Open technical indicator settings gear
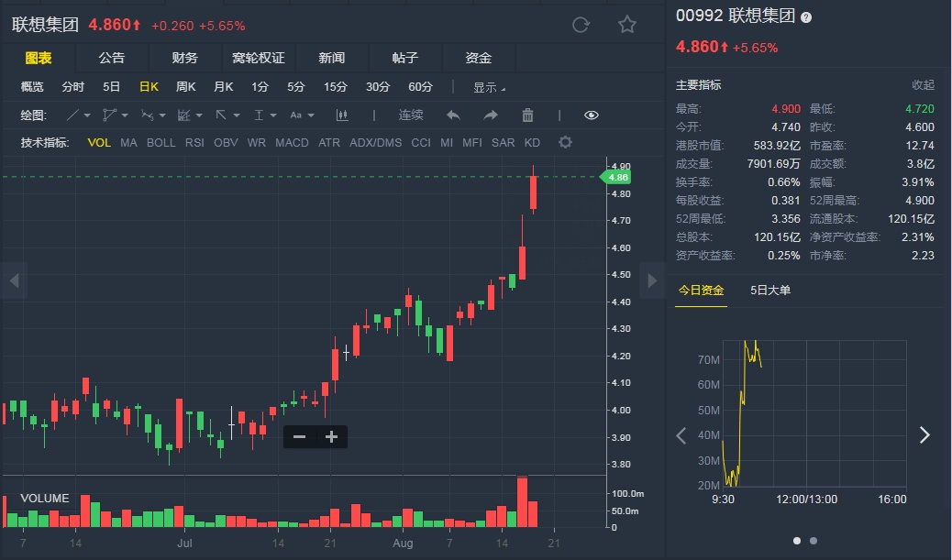The image size is (952, 560). click(x=565, y=142)
